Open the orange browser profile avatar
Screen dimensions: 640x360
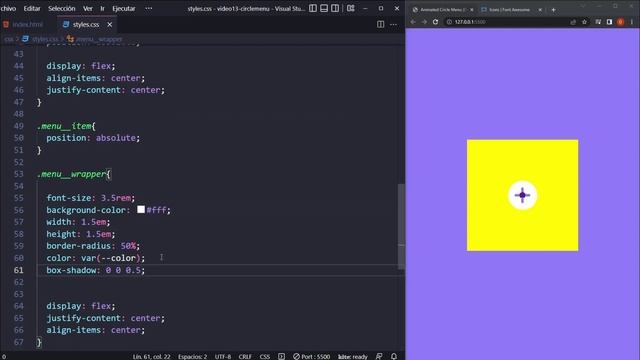(x=620, y=22)
